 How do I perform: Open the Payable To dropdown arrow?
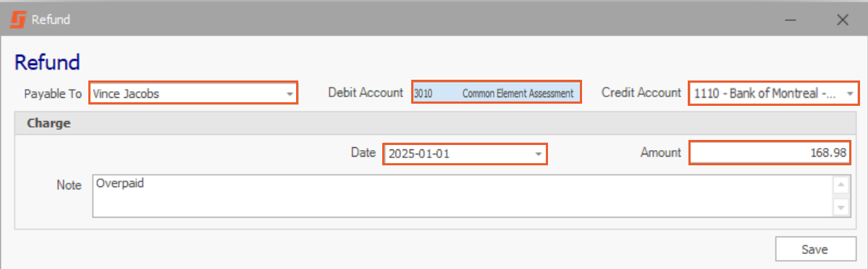pyautogui.click(x=289, y=94)
